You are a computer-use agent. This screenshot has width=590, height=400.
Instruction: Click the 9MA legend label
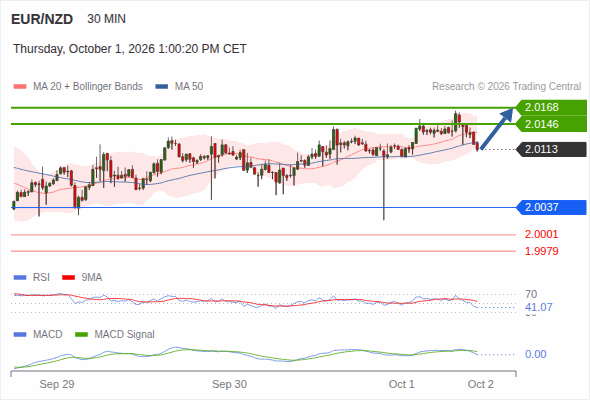click(92, 278)
